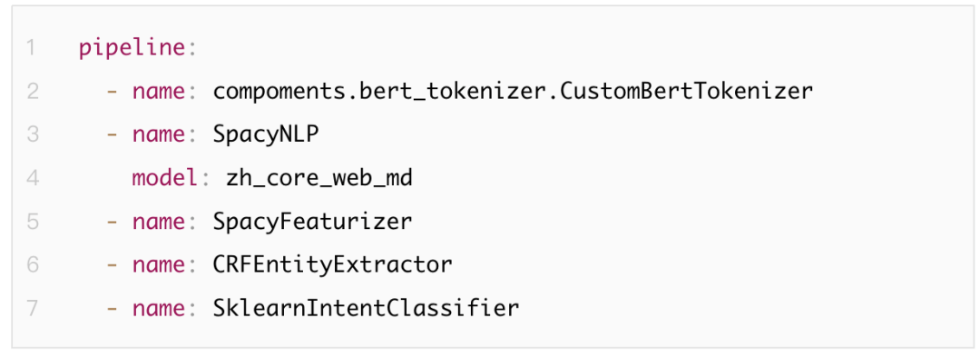Click the 'name' key on line 3
The width and height of the screenshot is (980, 358).
159,135
